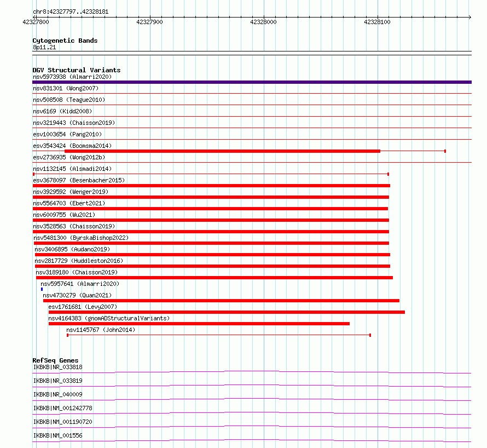Open variant nsv2817729 (Huddleston2016) label

click(79, 261)
